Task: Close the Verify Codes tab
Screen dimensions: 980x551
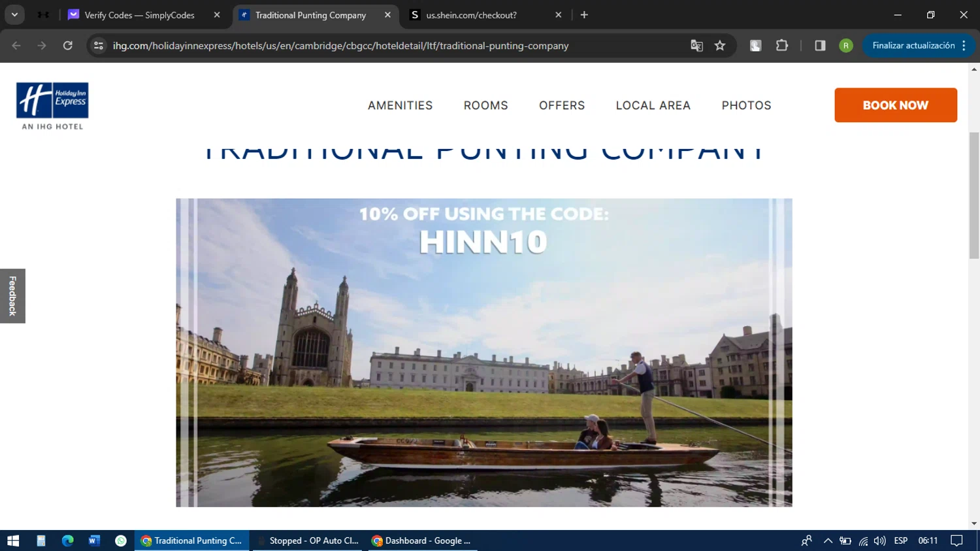Action: point(217,15)
